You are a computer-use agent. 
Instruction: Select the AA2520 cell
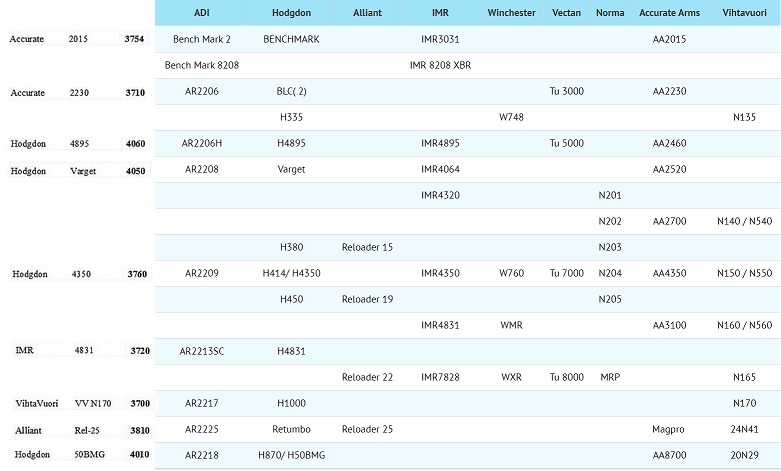coord(669,169)
